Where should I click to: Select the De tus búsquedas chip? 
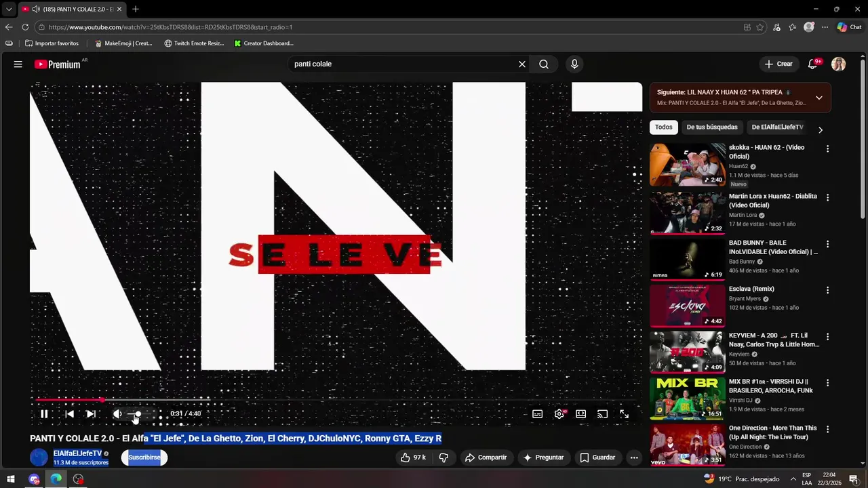[x=712, y=127]
